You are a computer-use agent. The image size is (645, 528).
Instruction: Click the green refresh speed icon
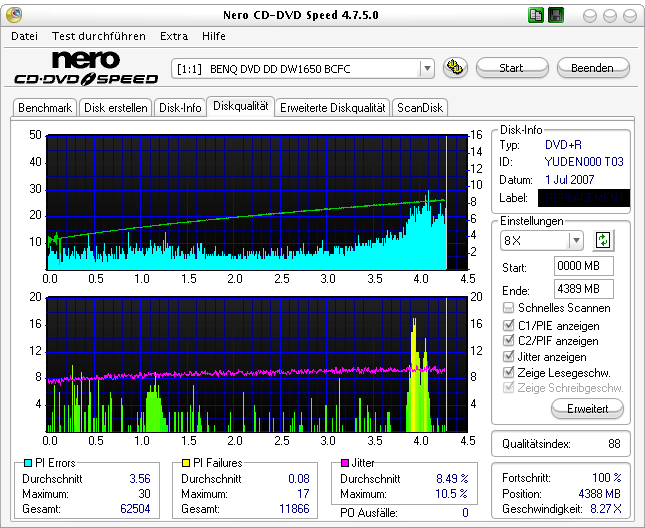click(x=603, y=240)
